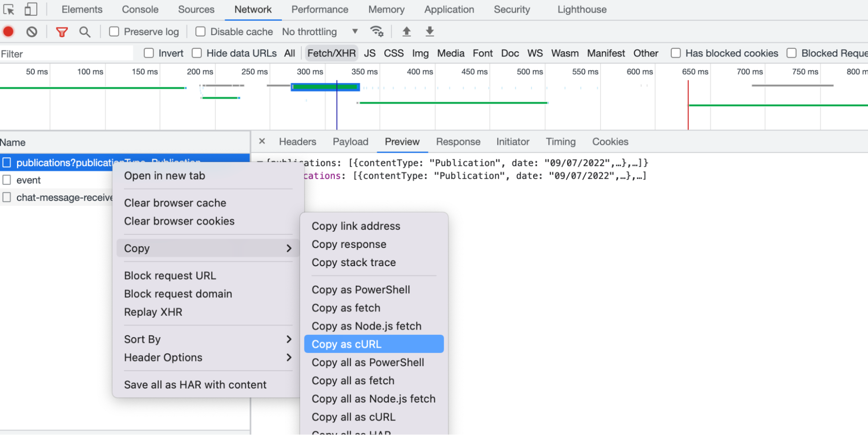The image size is (868, 435).
Task: Toggle the device toolbar
Action: 30,9
